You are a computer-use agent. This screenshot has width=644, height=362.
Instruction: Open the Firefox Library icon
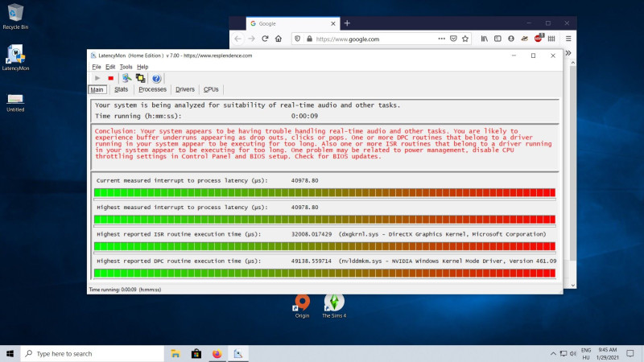tap(485, 39)
